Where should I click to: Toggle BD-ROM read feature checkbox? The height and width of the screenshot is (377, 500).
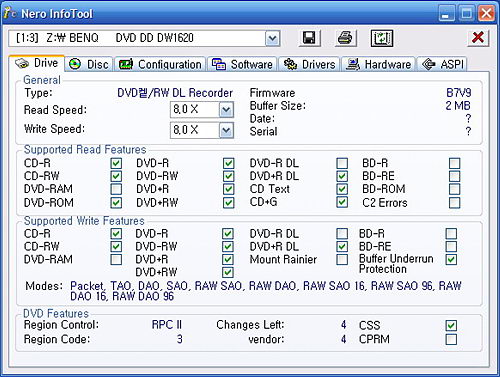[455, 189]
